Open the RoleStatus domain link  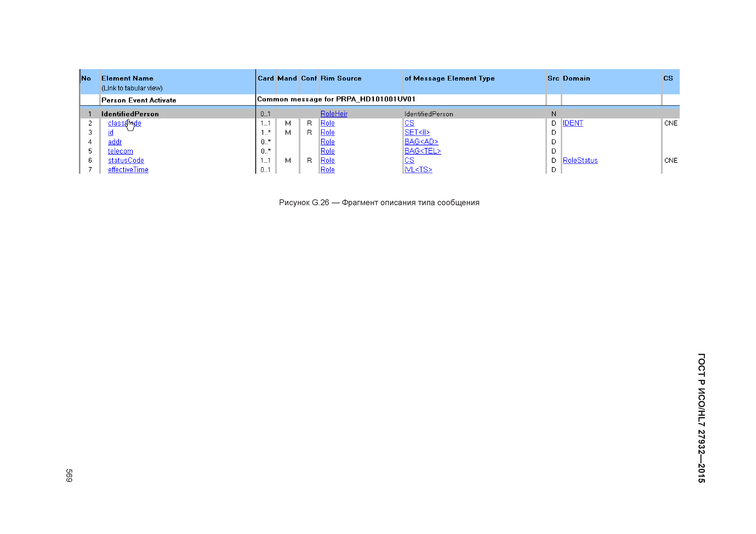pyautogui.click(x=580, y=160)
